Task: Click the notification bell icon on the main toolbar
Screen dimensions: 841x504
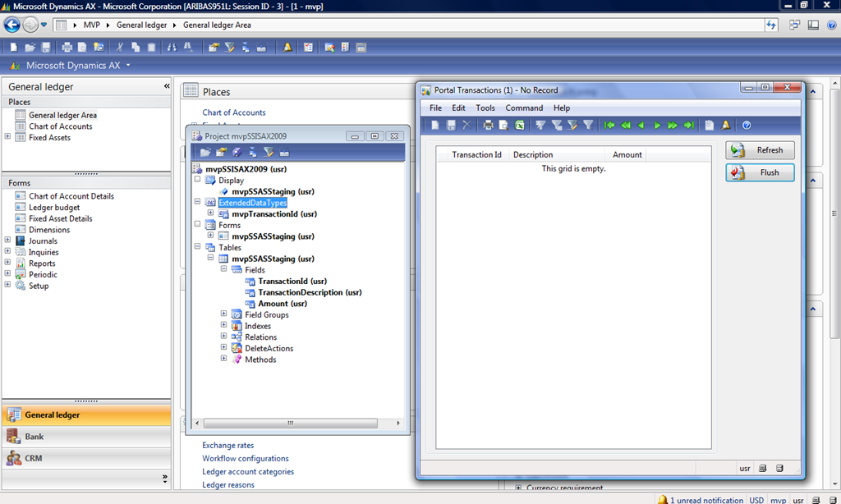Action: [x=287, y=47]
